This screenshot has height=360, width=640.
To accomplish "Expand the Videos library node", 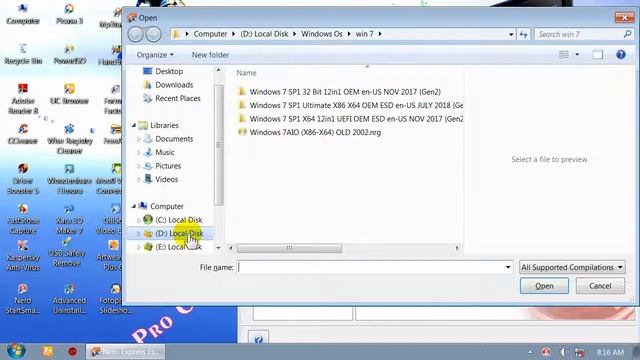I will point(139,180).
